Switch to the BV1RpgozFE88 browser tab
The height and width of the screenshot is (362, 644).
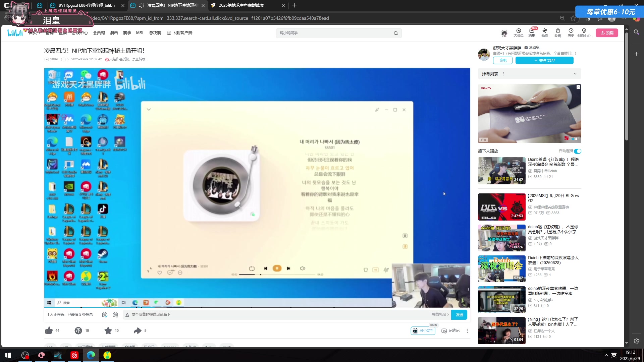[87, 5]
